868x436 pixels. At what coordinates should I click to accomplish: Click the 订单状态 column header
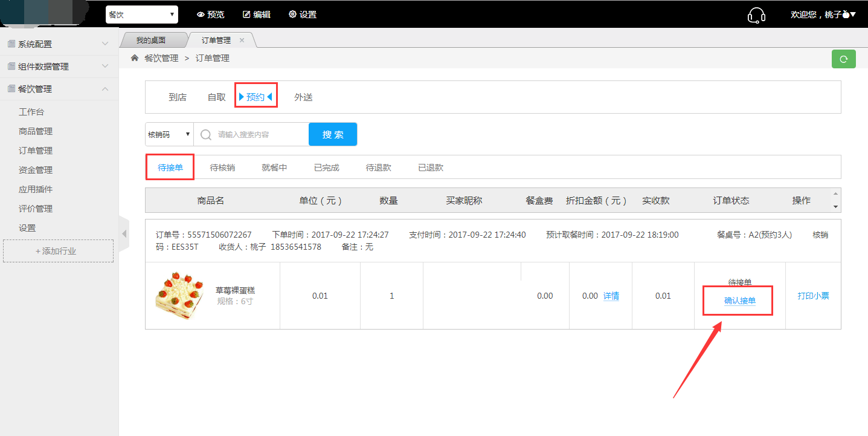[x=731, y=200]
